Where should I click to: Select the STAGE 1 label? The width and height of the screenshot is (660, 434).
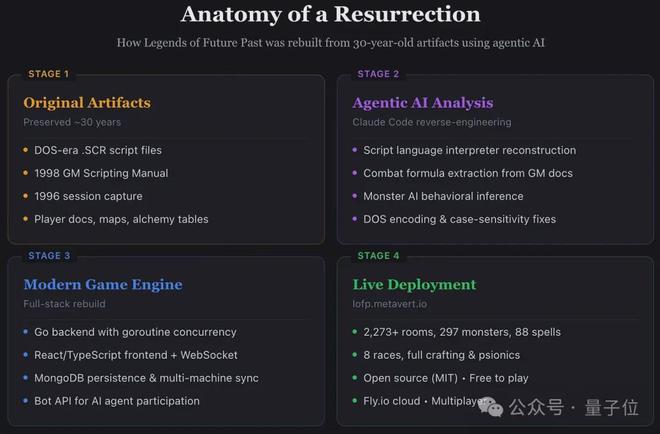(x=49, y=74)
